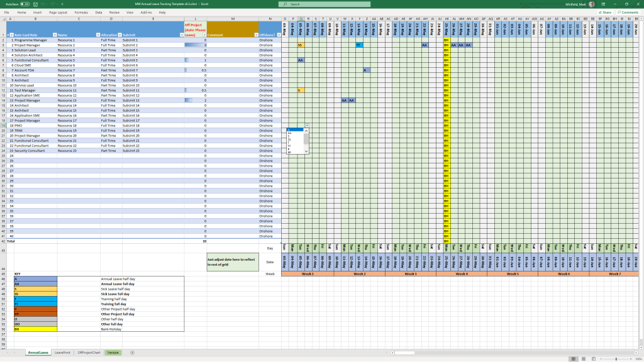Switch to the Formulas ribbon tab
This screenshot has height=362, width=644.
coord(83,11)
